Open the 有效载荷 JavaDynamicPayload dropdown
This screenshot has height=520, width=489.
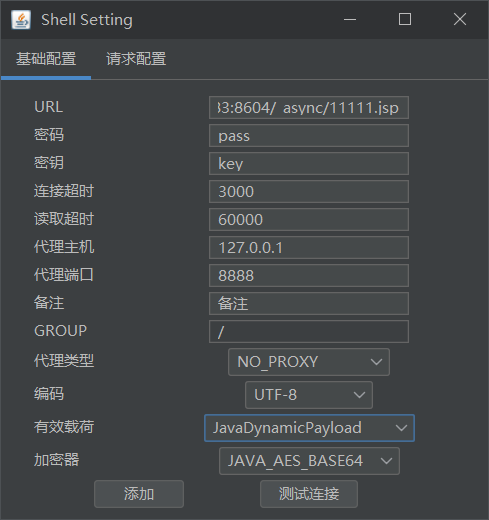tap(309, 428)
